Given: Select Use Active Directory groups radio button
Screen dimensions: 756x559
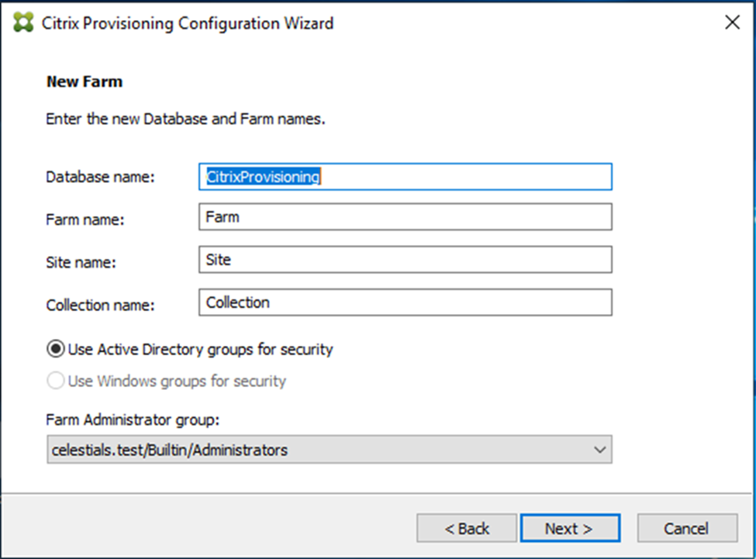Looking at the screenshot, I should [56, 349].
